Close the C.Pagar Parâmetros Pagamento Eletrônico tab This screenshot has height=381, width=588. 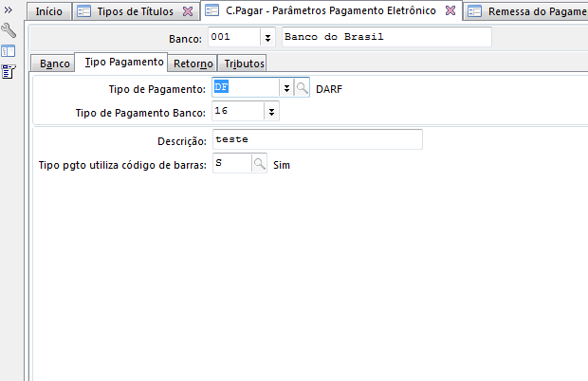(450, 11)
